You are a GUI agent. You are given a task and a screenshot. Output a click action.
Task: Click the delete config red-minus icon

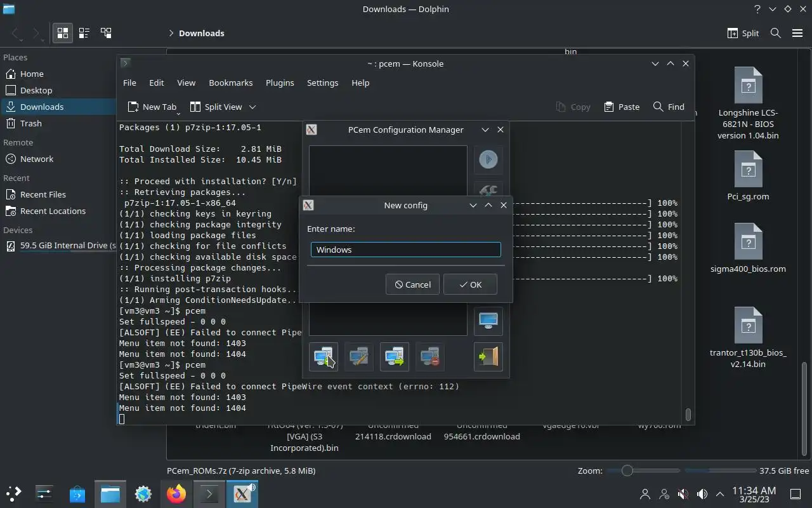tap(430, 357)
